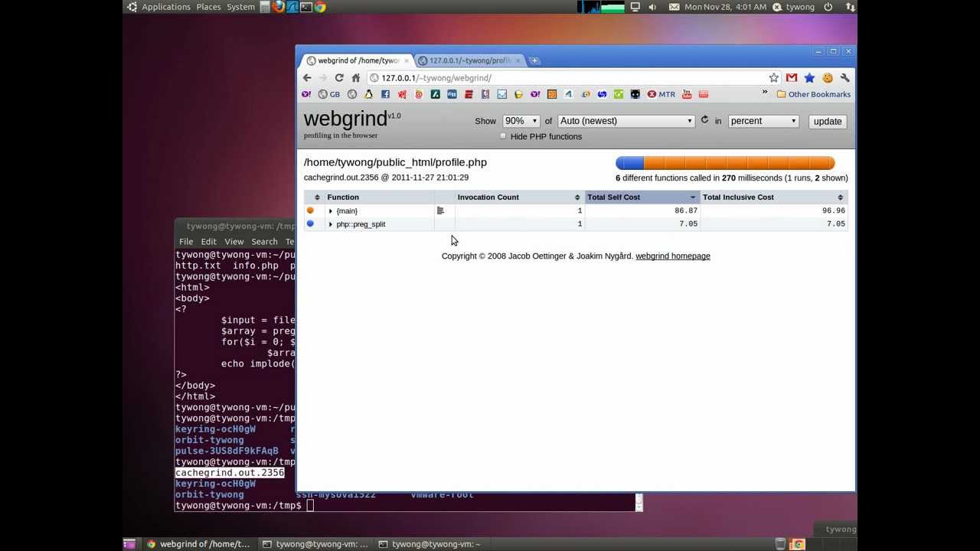Open the Edit menu in terminal
The image size is (980, 551).
pos(208,242)
